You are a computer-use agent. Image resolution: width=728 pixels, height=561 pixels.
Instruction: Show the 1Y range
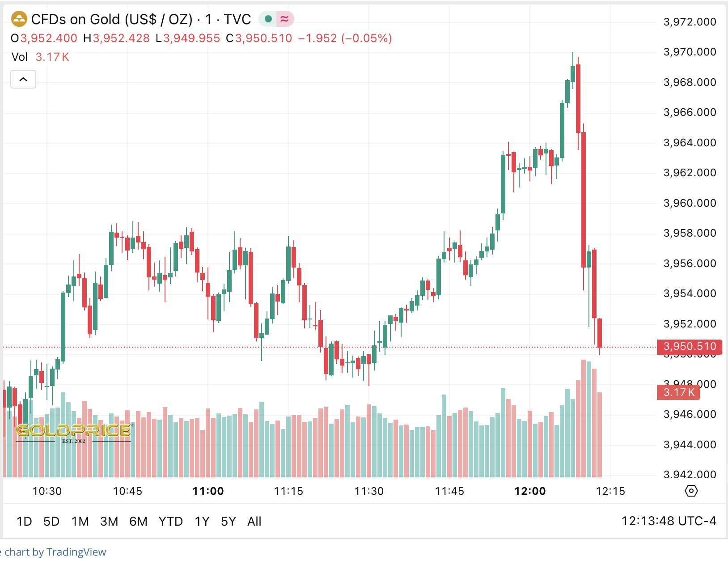[202, 521]
